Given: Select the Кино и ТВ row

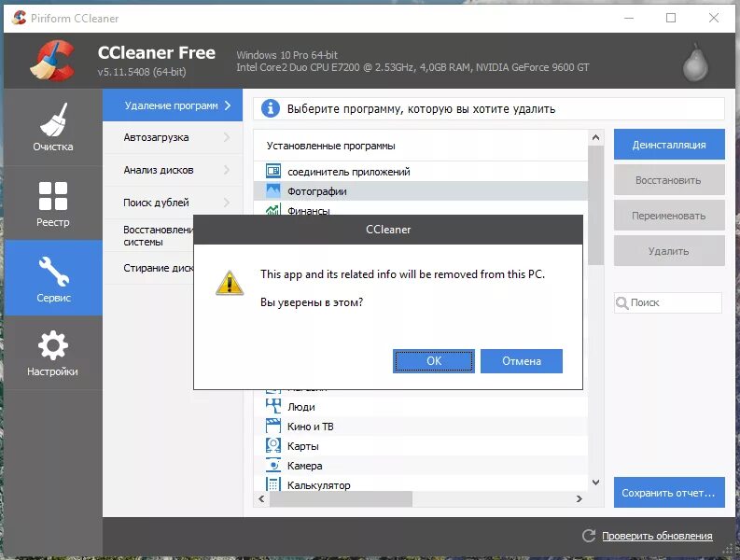Looking at the screenshot, I should coord(421,427).
